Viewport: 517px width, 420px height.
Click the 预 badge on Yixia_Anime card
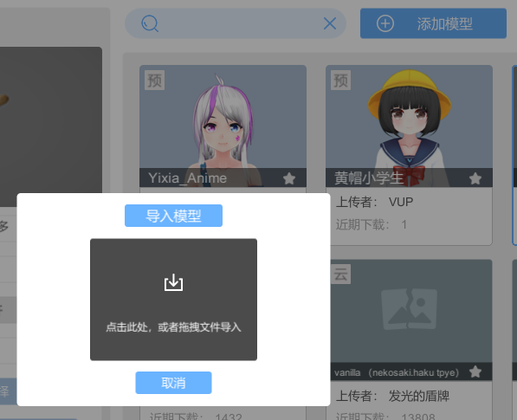tap(155, 81)
